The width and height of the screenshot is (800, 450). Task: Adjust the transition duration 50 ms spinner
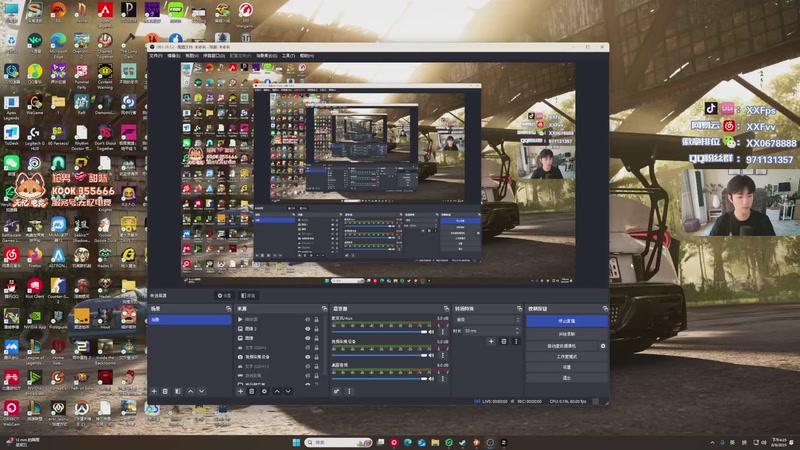tap(491, 331)
